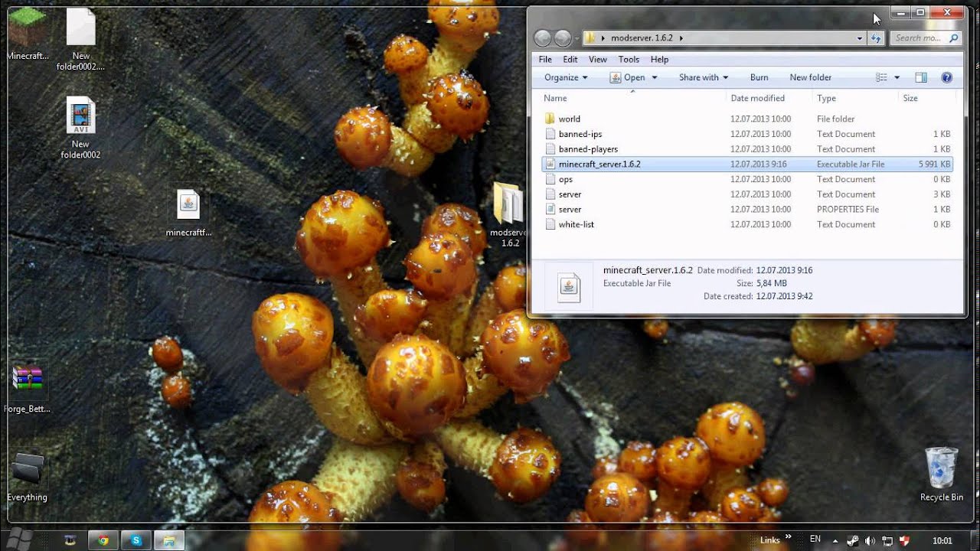This screenshot has width=980, height=551.
Task: Click the Explorer Forward arrow button
Action: point(563,37)
